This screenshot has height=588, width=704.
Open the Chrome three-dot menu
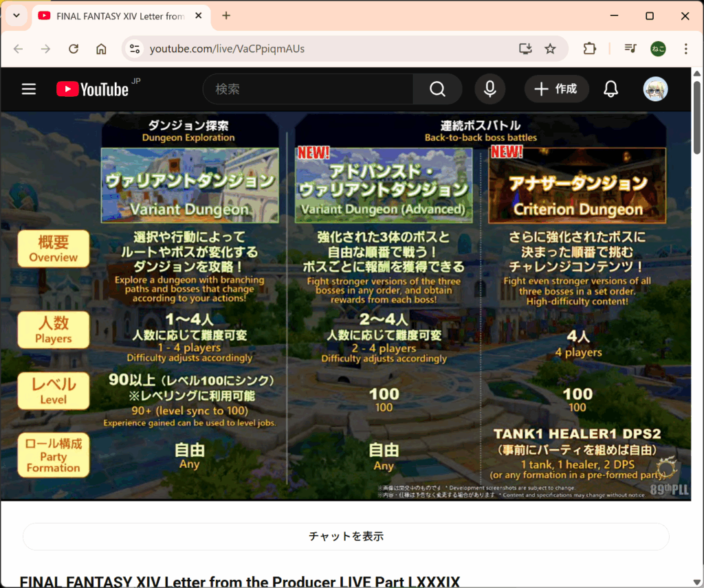click(685, 49)
